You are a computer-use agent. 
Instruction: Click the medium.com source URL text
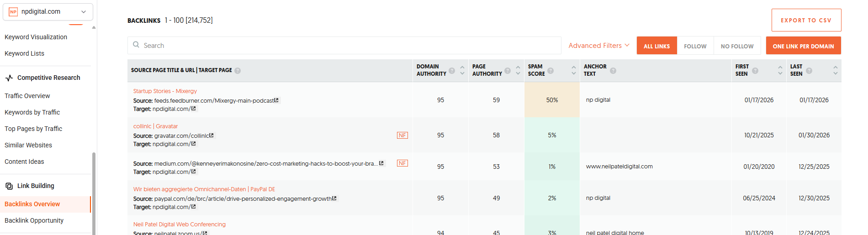point(266,163)
